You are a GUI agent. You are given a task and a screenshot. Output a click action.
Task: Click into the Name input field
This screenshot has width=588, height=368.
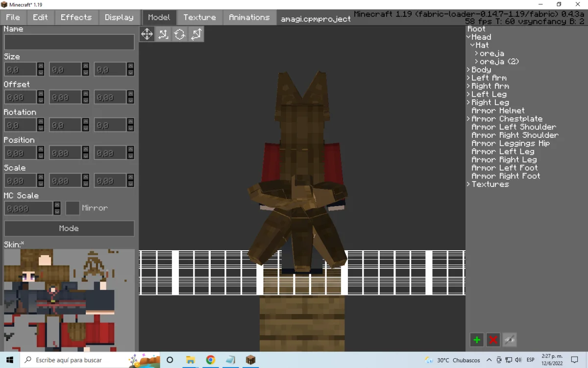[69, 42]
